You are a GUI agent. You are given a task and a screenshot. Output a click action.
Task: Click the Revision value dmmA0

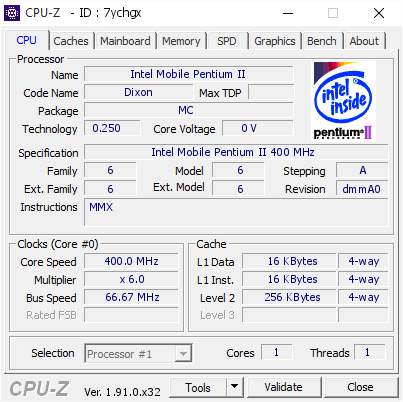[x=362, y=189]
